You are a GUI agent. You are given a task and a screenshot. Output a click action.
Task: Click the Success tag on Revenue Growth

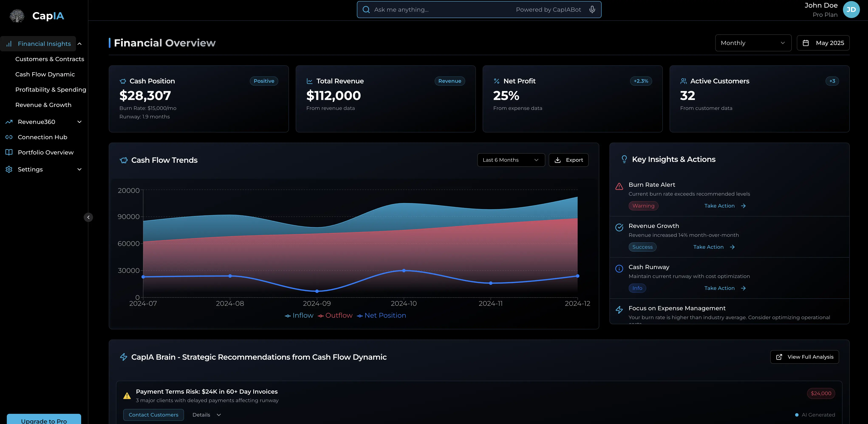pos(642,247)
